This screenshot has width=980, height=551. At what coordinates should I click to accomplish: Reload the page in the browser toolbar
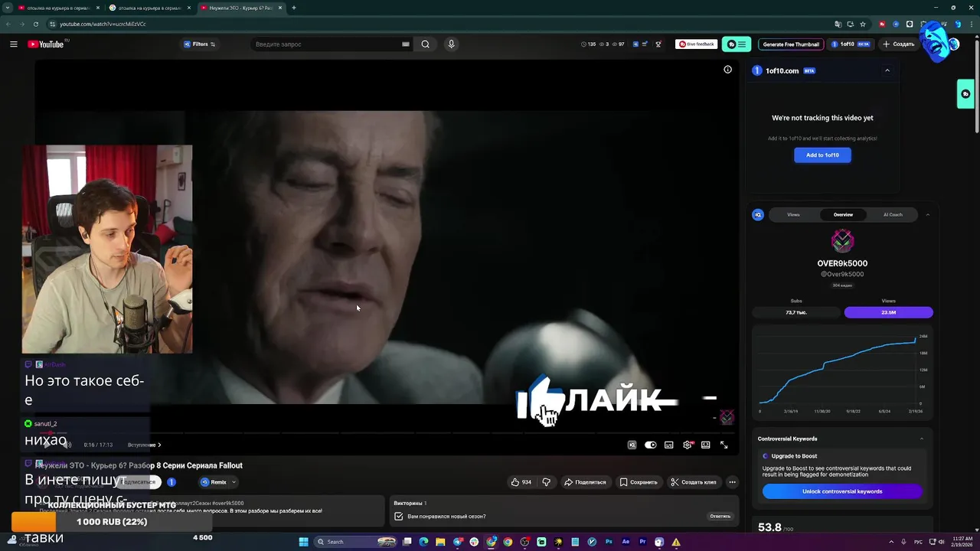pos(35,24)
